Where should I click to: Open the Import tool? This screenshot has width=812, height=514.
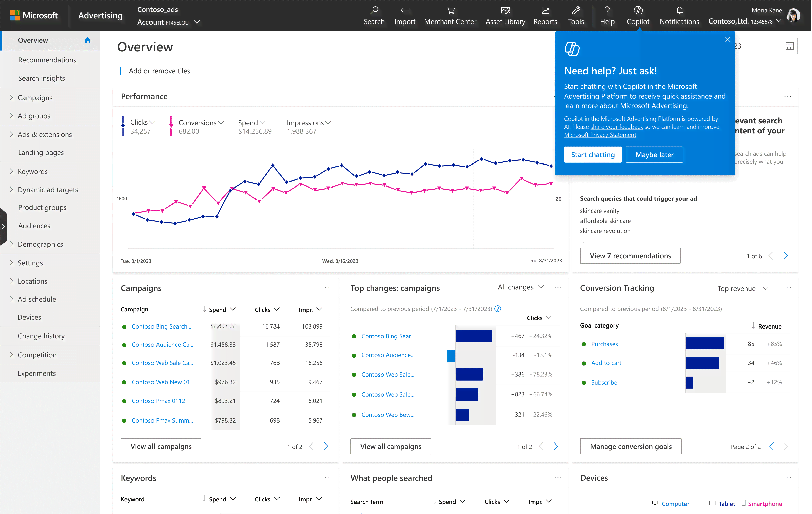404,15
